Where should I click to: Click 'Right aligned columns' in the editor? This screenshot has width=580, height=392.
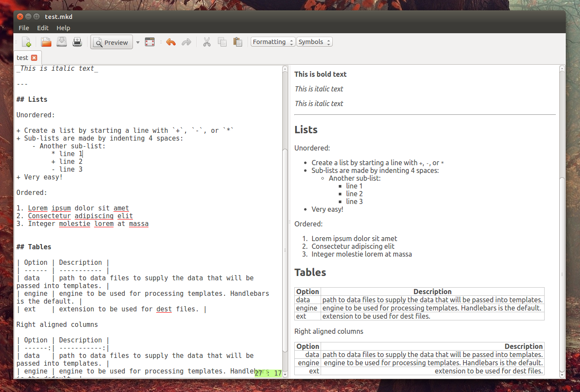tap(57, 324)
